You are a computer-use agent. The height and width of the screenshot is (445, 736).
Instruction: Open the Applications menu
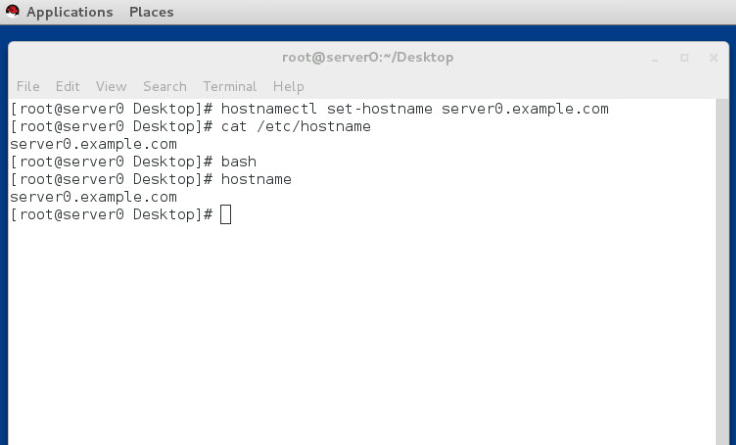point(69,12)
